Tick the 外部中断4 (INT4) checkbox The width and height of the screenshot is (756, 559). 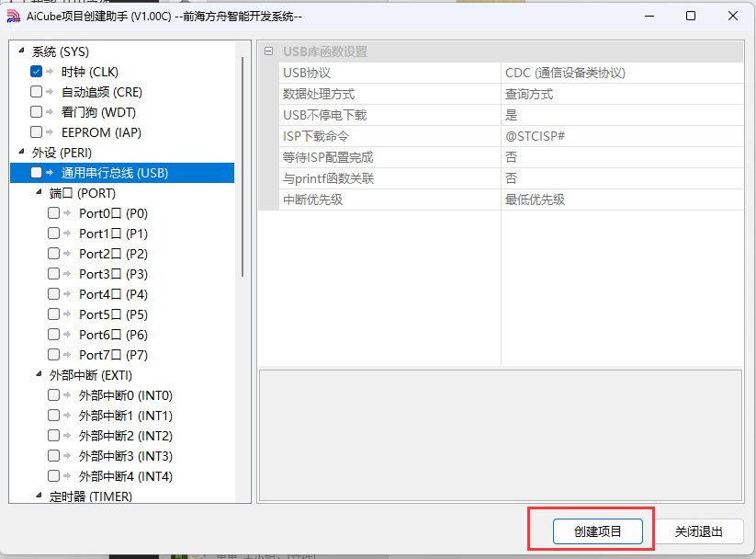tap(53, 476)
